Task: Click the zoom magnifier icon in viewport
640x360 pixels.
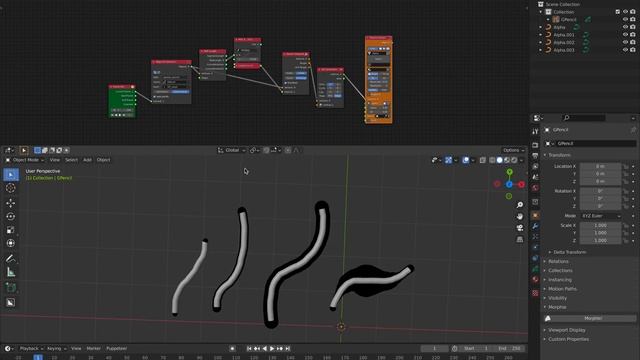Action: (520, 205)
